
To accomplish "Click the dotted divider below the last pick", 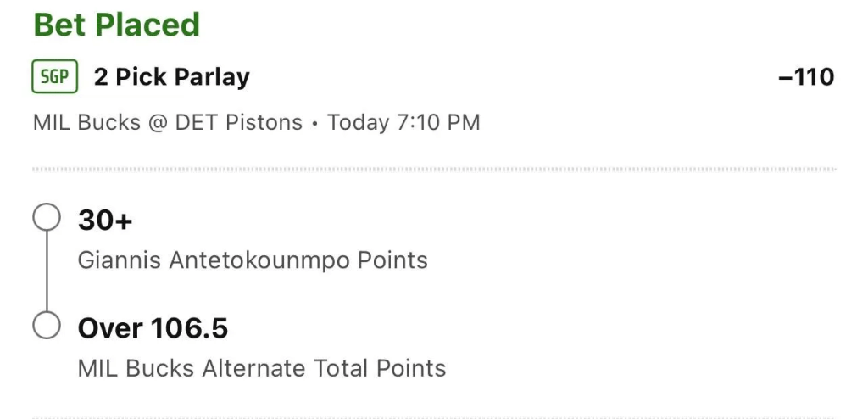I will (435, 417).
